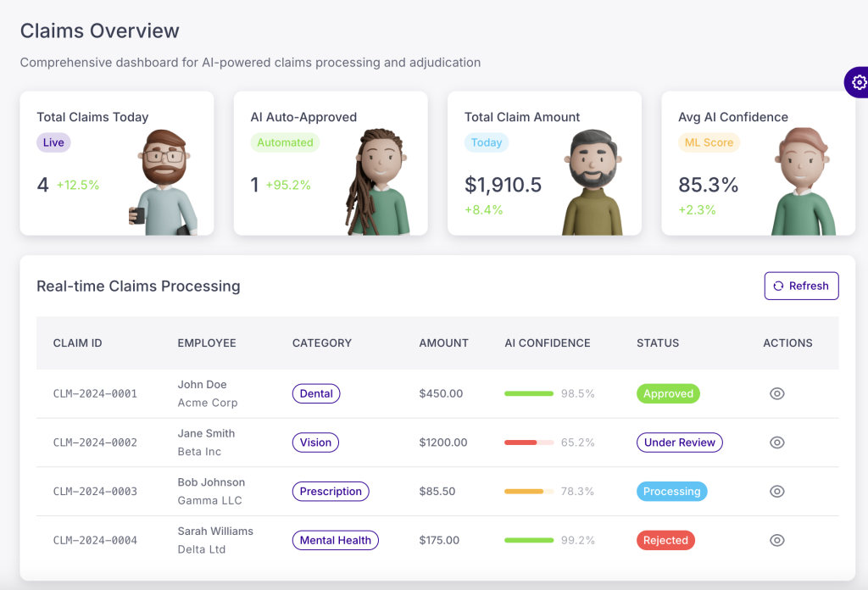Image resolution: width=868 pixels, height=590 pixels.
Task: Refresh the real-time claims table
Action: (801, 286)
